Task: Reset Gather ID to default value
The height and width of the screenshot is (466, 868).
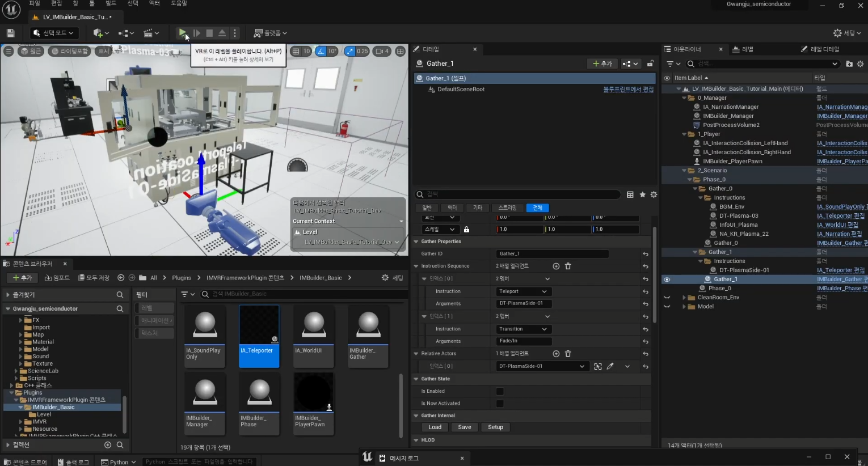Action: tap(646, 254)
